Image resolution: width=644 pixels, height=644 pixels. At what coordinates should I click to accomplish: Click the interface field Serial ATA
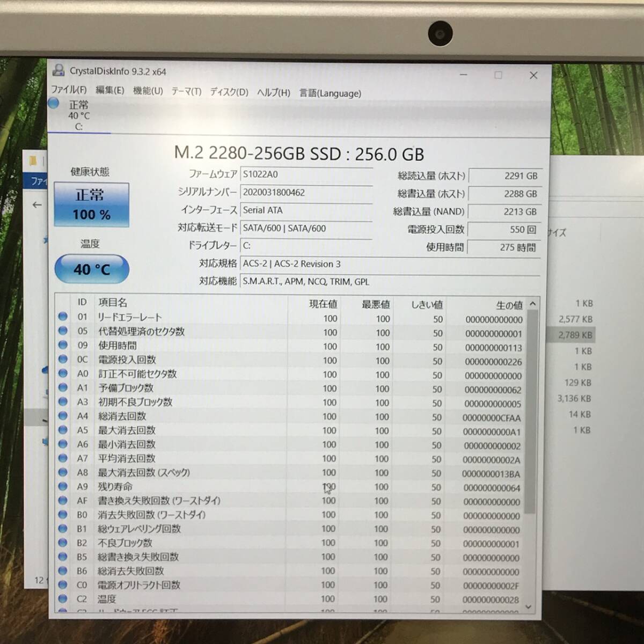306,210
